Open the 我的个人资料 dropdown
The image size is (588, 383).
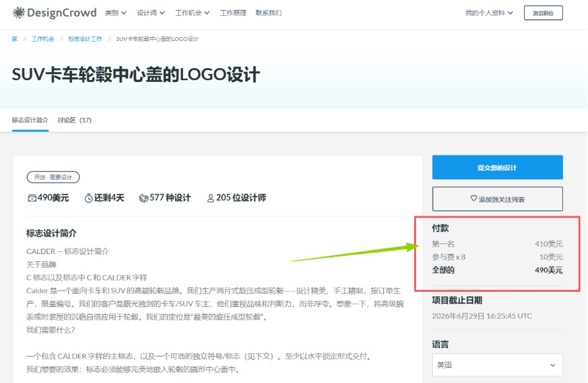(489, 13)
